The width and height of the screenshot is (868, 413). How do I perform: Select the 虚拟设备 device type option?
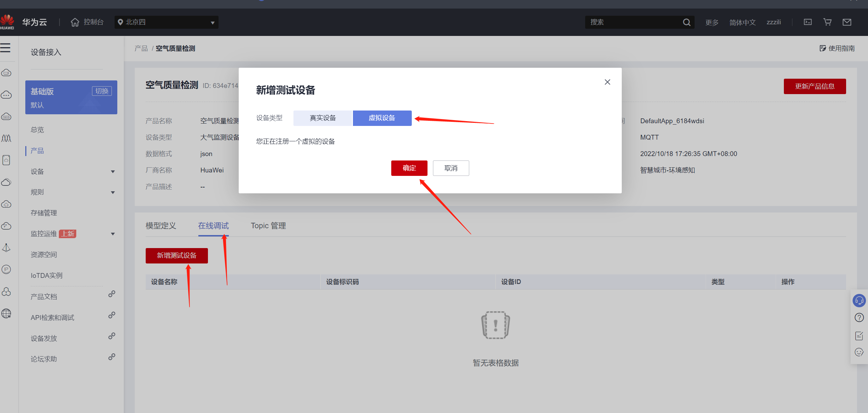point(382,118)
